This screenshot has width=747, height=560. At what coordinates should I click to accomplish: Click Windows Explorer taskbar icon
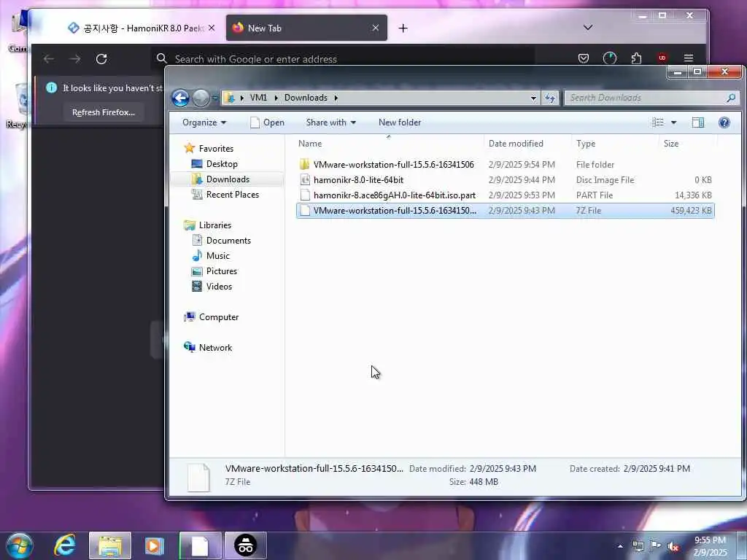[110, 545]
